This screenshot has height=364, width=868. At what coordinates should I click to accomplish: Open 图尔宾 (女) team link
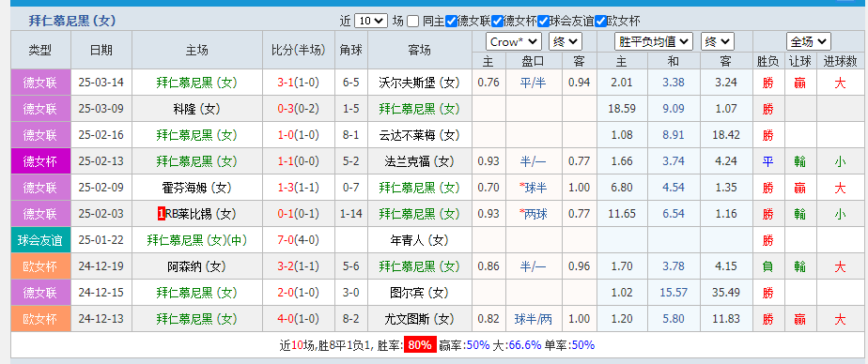[420, 292]
